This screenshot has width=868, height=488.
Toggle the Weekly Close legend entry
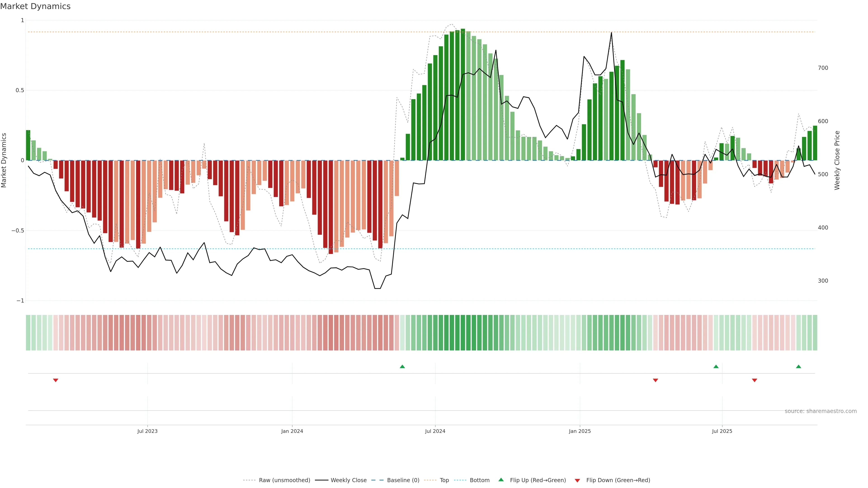click(x=348, y=480)
